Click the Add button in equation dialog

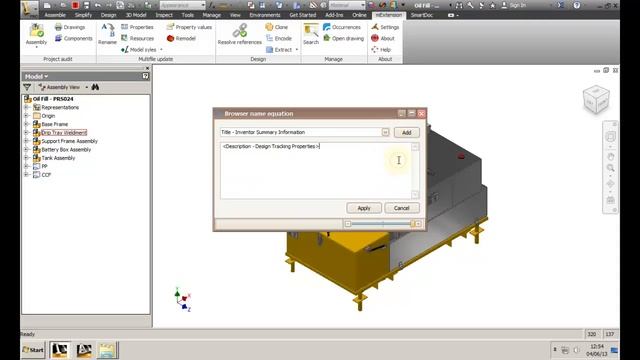(x=407, y=132)
